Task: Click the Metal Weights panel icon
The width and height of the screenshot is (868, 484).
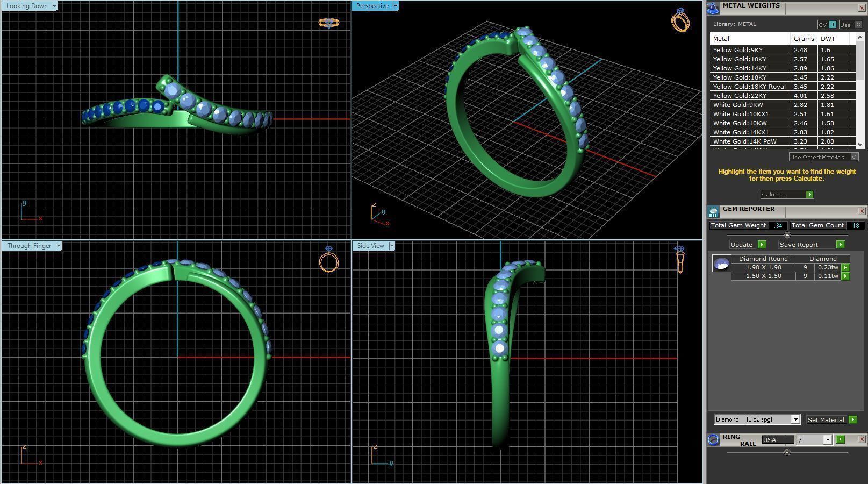Action: (713, 8)
